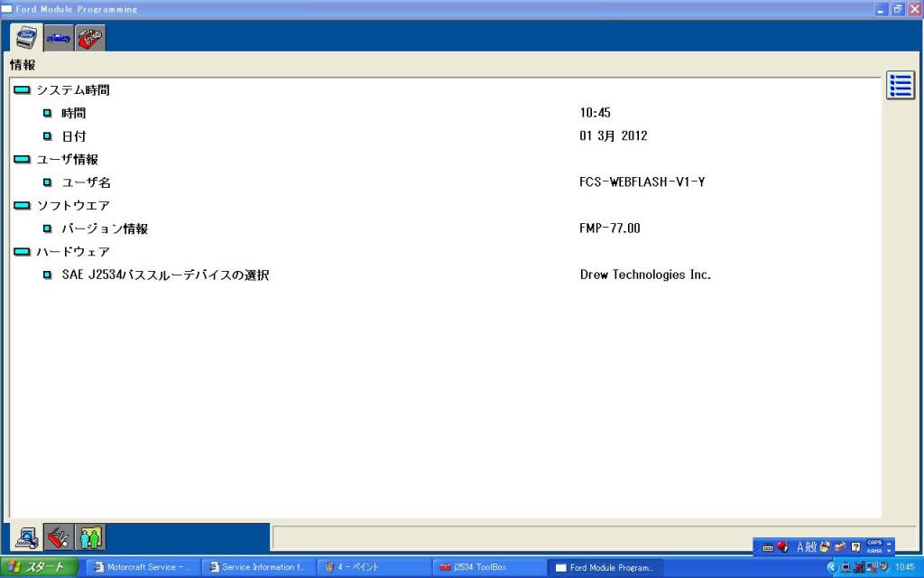Viewport: 924px width, 578px height.
Task: Collapse the ユーザ情報 section
Action: click(22, 159)
